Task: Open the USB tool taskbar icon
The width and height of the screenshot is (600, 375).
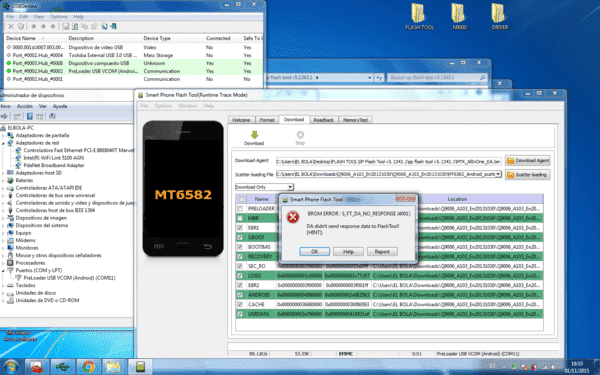Action: pos(62,367)
